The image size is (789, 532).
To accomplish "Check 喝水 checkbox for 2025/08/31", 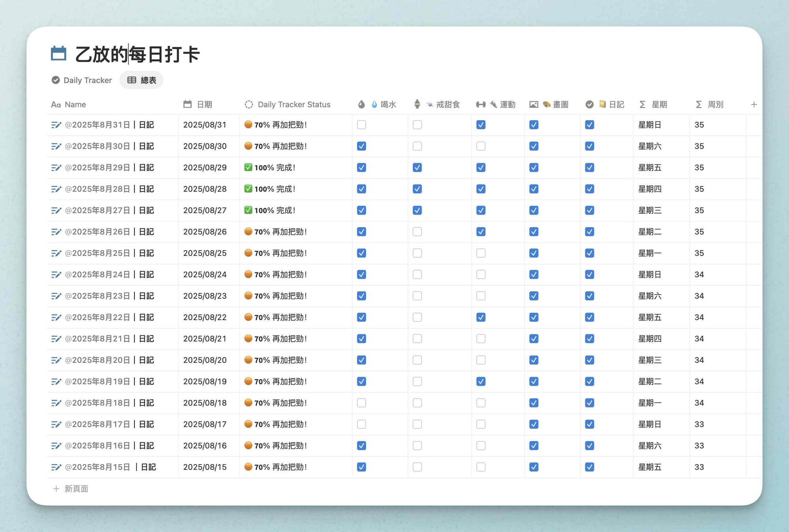I will (x=361, y=125).
